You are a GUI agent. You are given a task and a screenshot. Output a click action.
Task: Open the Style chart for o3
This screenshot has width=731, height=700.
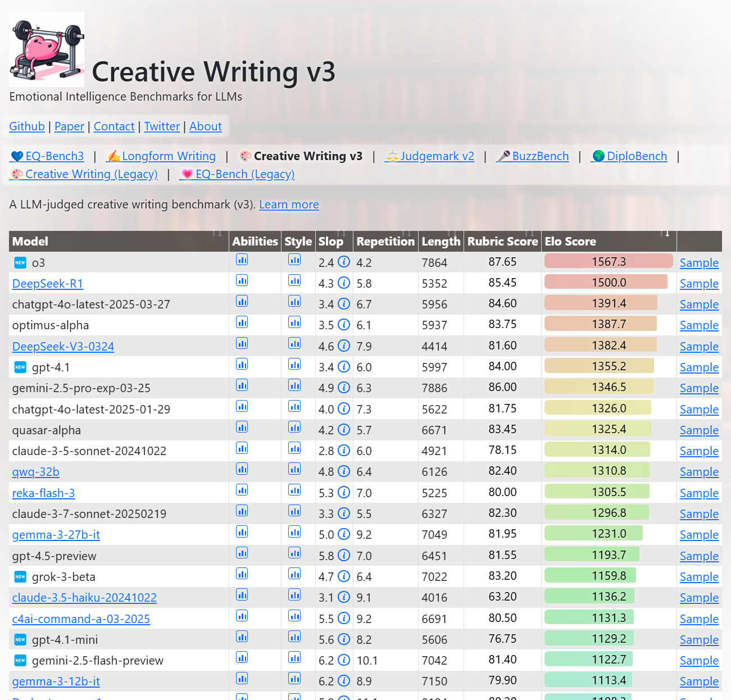(294, 260)
